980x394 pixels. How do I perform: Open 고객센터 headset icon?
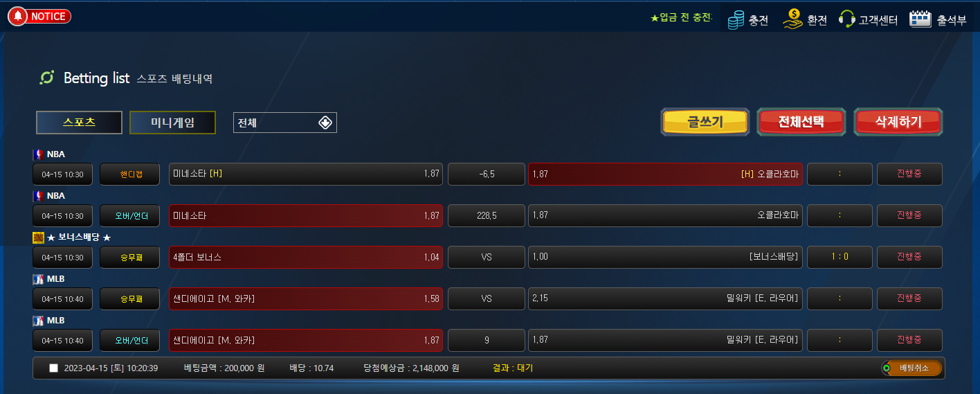point(846,19)
